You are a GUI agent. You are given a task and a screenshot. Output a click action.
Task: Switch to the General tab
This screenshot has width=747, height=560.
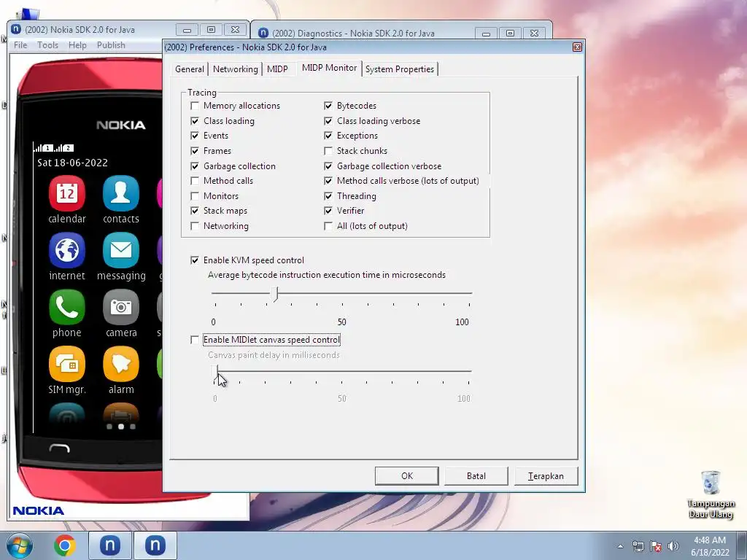(x=189, y=69)
